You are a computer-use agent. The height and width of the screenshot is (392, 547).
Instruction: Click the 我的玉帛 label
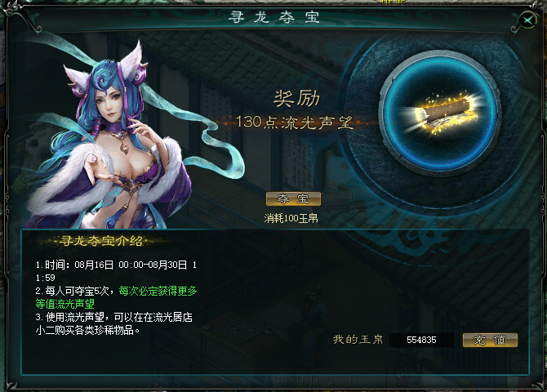(x=358, y=339)
